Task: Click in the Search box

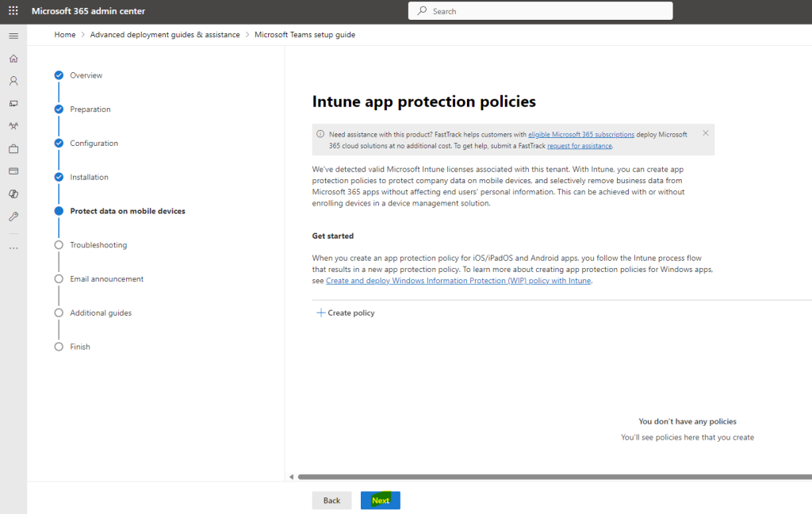Action: click(540, 11)
